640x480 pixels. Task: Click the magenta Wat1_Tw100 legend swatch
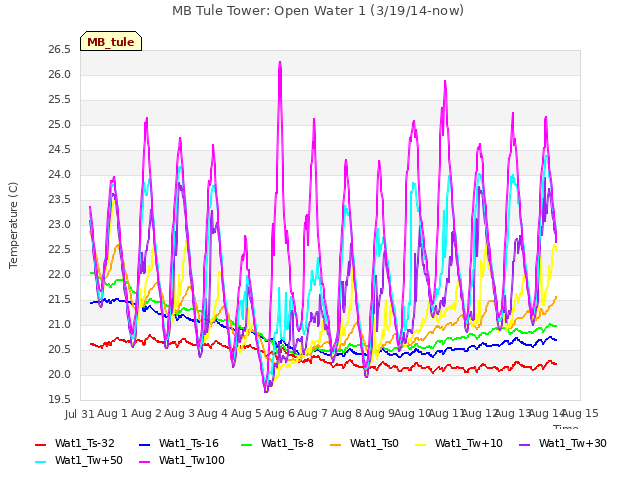[144, 462]
